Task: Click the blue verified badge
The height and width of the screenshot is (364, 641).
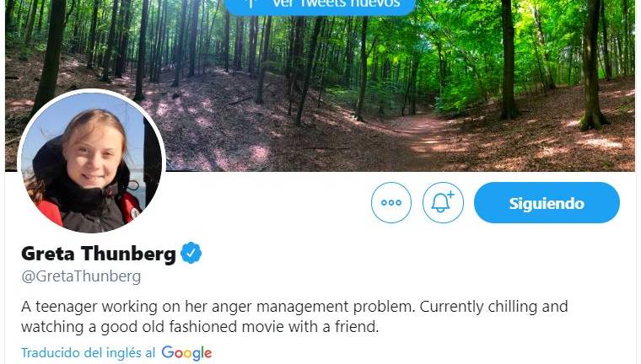Action: 192,253
